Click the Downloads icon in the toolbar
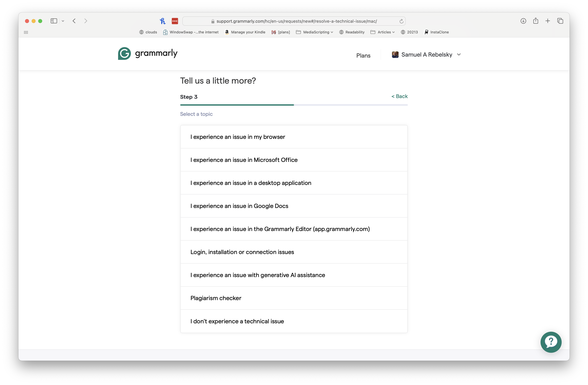588x385 pixels. 523,21
